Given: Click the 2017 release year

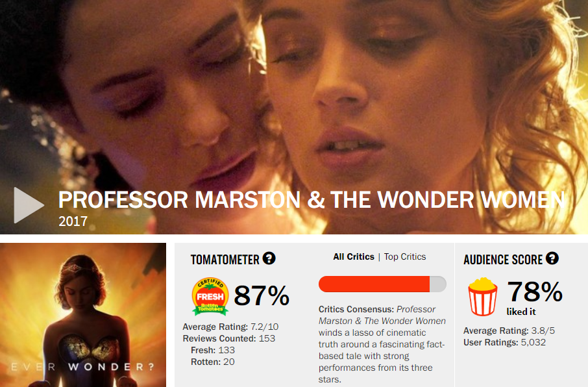Looking at the screenshot, I should [73, 221].
